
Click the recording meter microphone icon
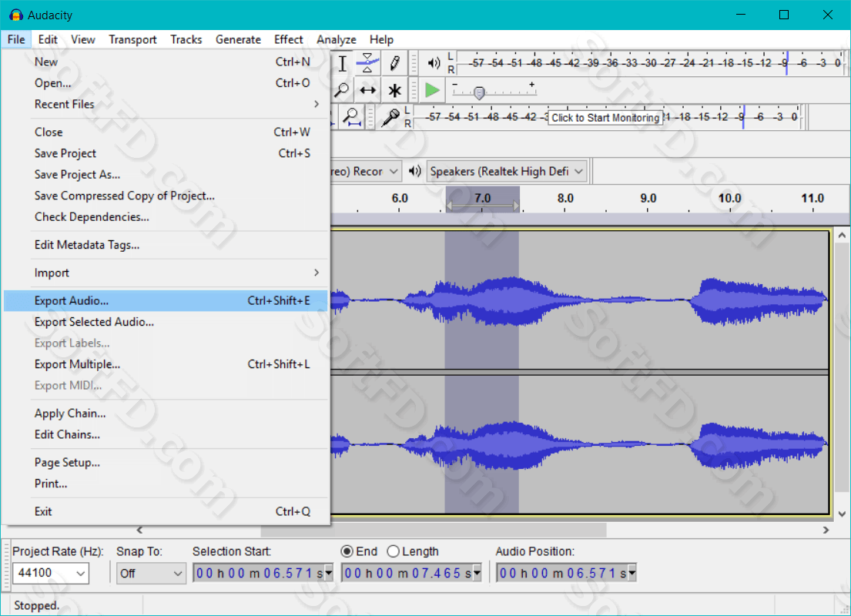[x=390, y=117]
